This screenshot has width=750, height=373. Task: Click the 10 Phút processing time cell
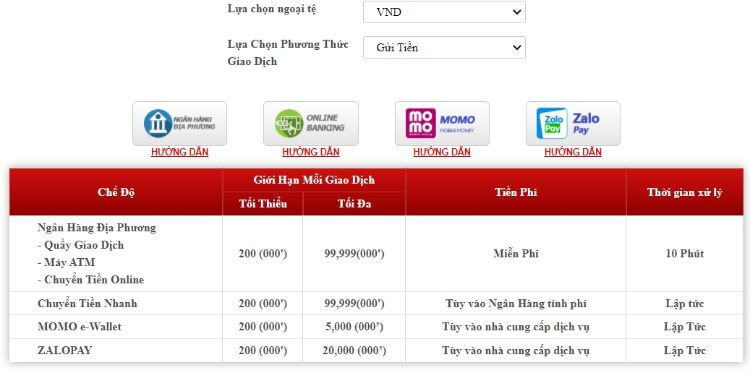coord(684,253)
